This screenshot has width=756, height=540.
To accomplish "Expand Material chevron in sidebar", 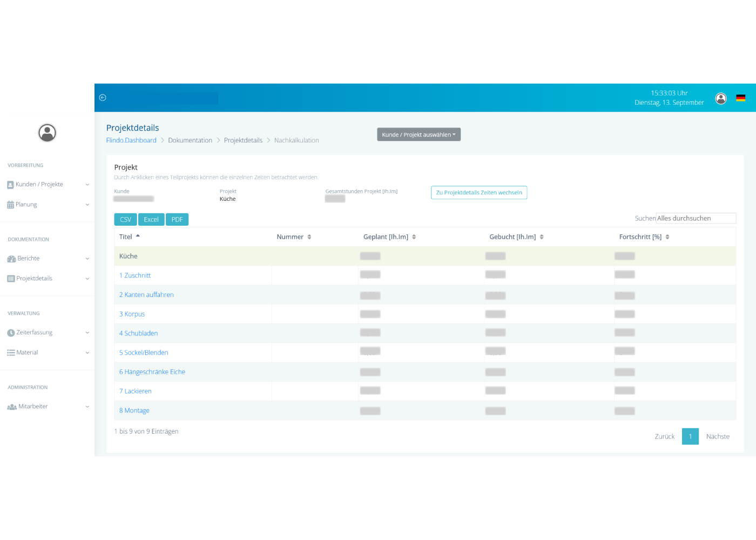I will [87, 353].
